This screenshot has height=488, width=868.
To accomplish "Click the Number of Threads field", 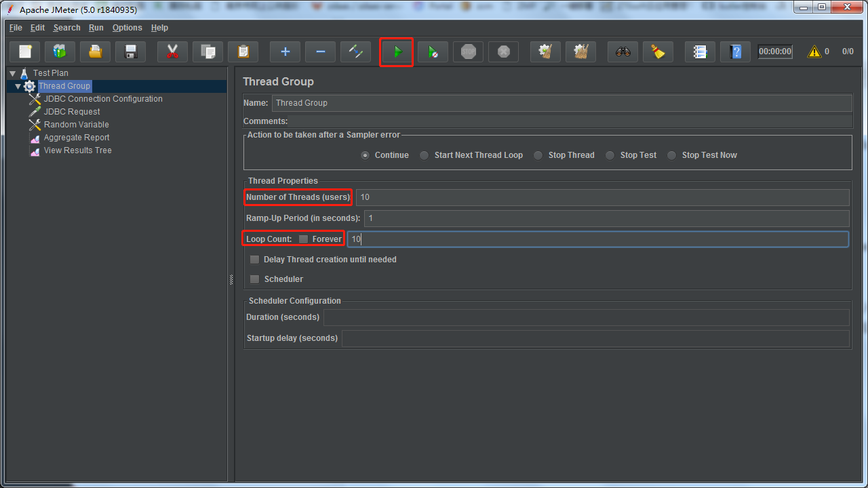I will point(603,197).
